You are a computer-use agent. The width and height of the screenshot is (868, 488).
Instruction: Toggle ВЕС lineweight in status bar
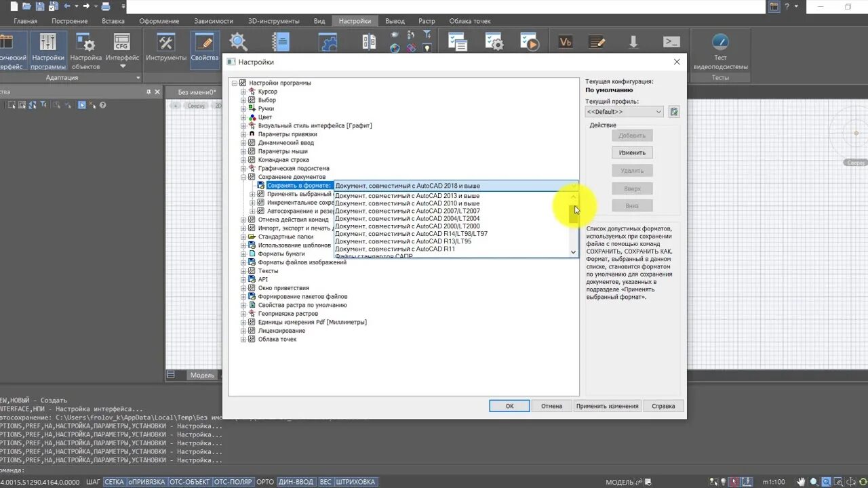point(325,482)
